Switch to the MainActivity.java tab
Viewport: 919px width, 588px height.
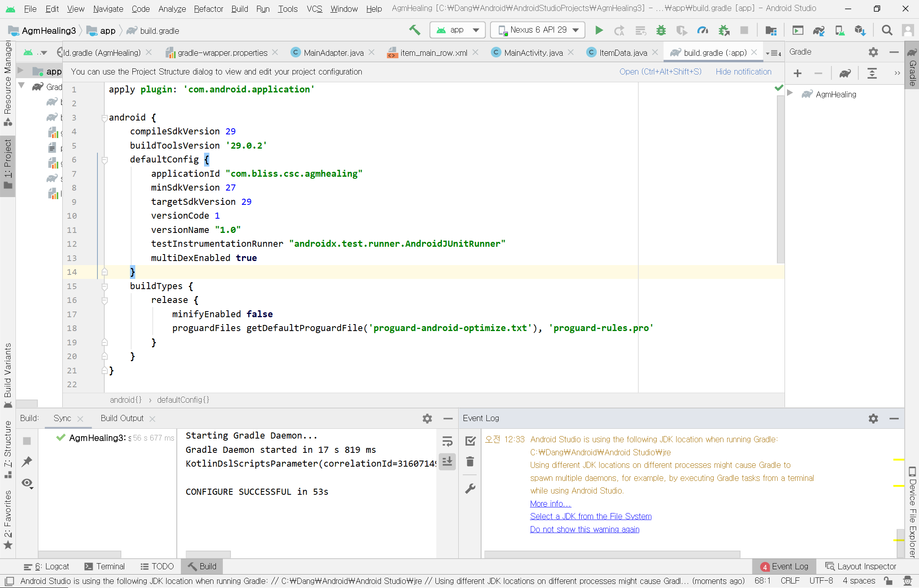pos(533,53)
